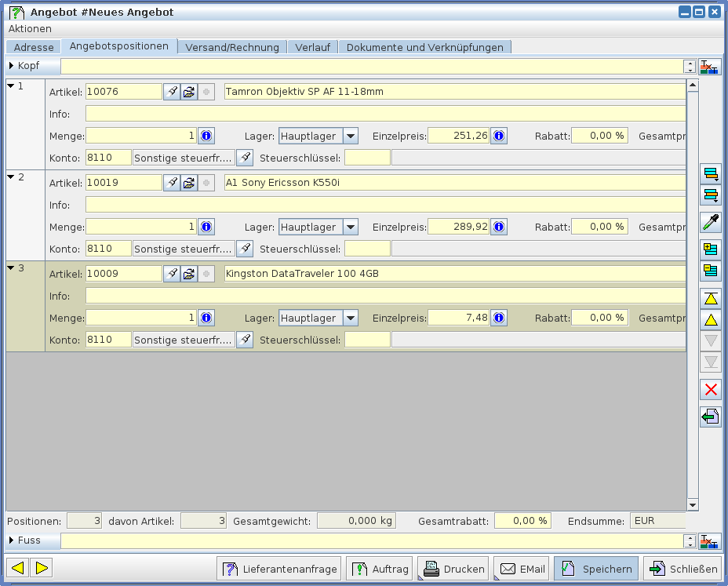This screenshot has width=728, height=586.
Task: Click the yellow left arrow navigation button
Action: click(x=18, y=568)
